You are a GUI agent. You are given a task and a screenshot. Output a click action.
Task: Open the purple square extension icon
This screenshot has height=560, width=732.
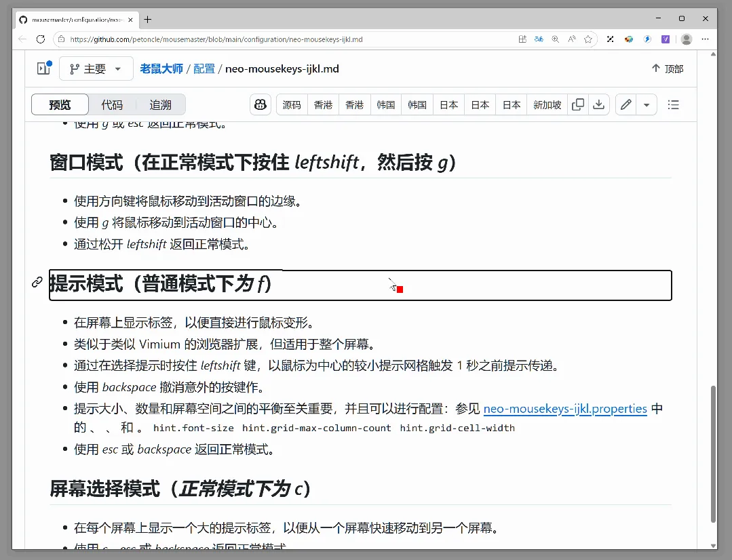click(666, 39)
